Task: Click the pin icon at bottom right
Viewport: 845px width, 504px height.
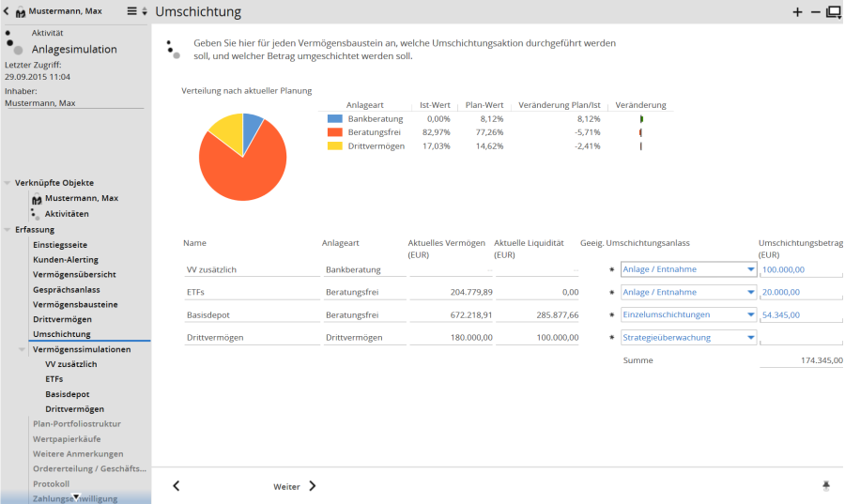Action: tap(826, 485)
